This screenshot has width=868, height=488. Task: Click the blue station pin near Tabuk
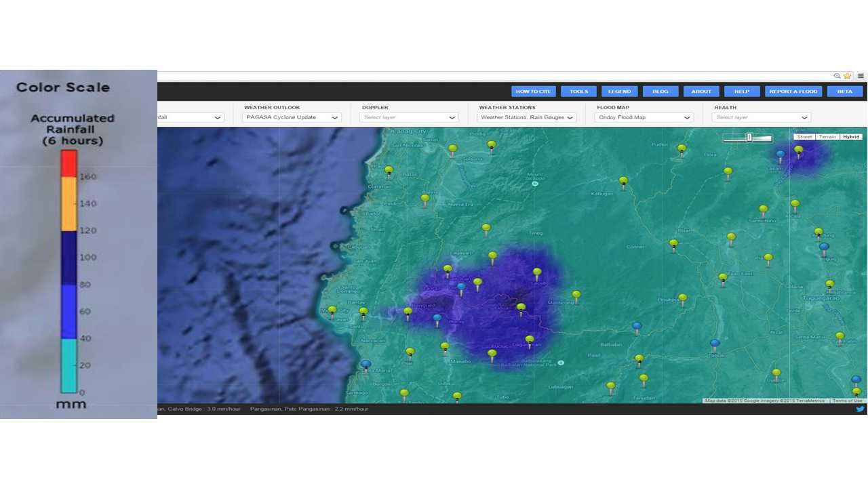715,344
